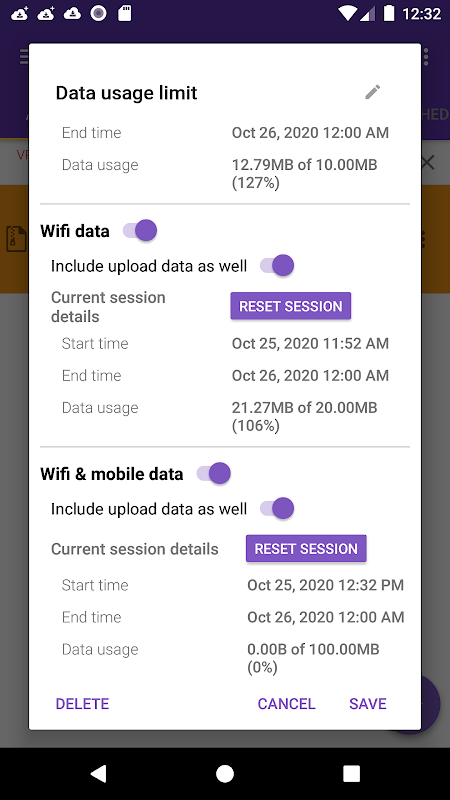Tap the circular record status icon
The height and width of the screenshot is (800, 450).
click(98, 14)
